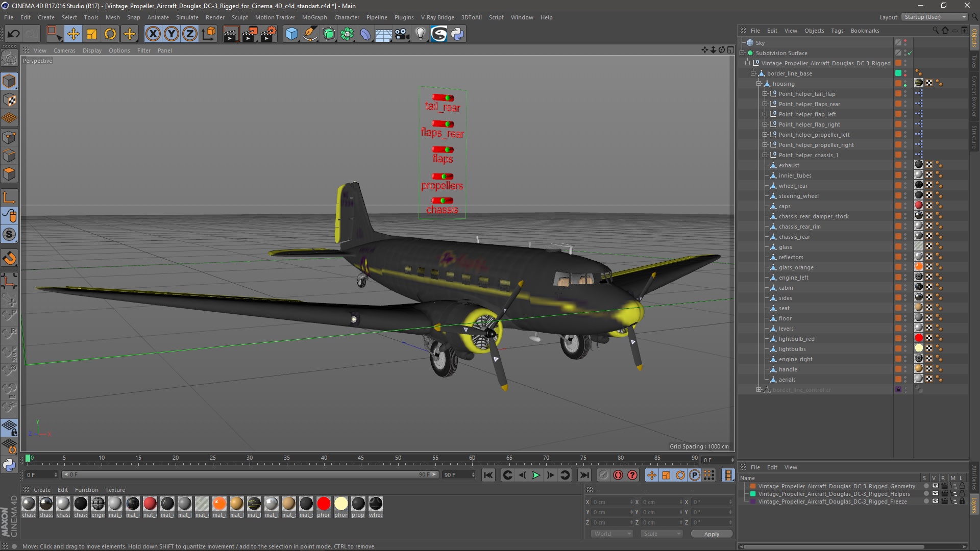Screen dimensions: 980x551
Task: Step to the next frame
Action: [x=550, y=475]
